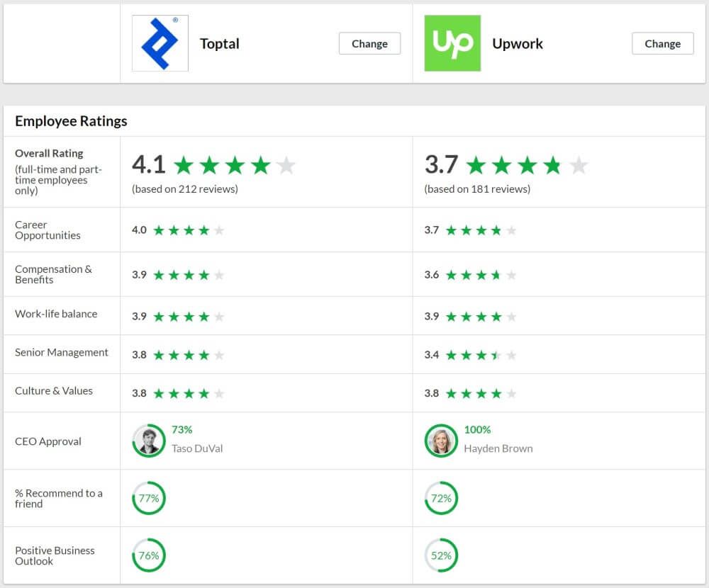Click Upwork Senior Management 3.4 stars

point(481,355)
